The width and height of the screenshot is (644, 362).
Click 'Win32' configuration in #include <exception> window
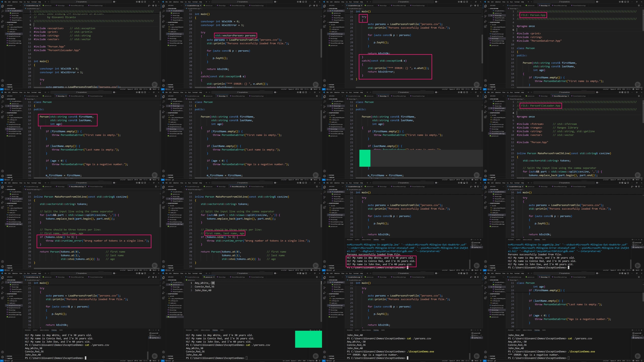pos(155,89)
